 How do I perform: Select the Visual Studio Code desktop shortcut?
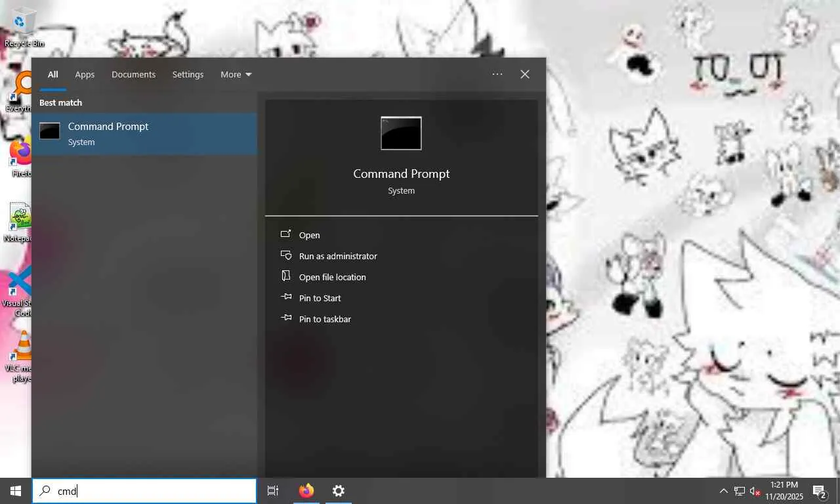click(x=17, y=293)
